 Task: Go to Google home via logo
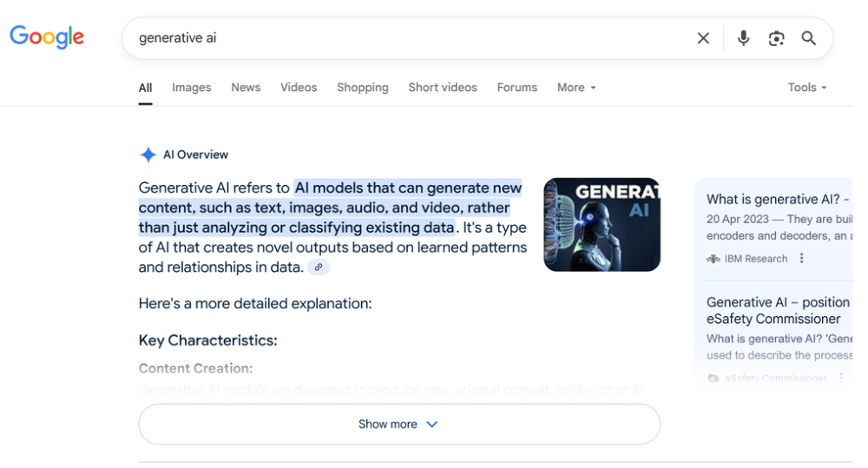point(47,37)
